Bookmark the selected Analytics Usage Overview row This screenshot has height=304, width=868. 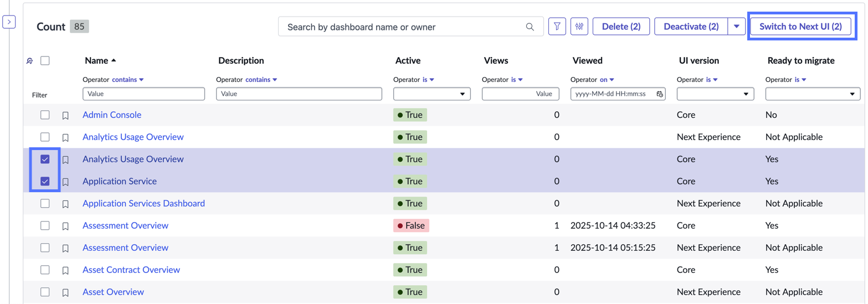[x=65, y=159]
